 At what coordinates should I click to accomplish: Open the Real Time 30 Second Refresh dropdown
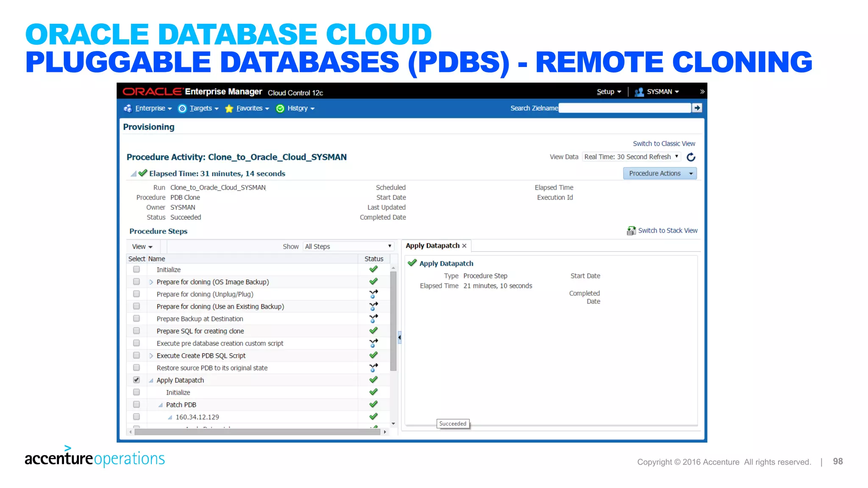click(632, 157)
